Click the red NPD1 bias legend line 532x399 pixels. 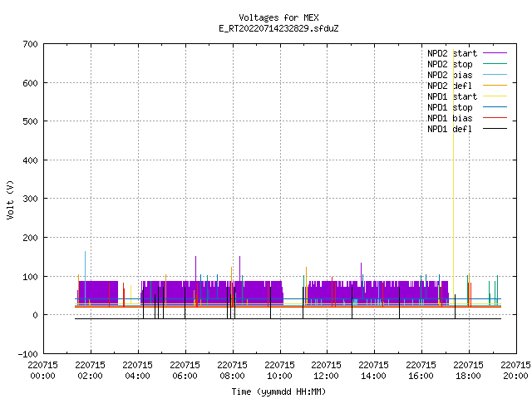(495, 118)
